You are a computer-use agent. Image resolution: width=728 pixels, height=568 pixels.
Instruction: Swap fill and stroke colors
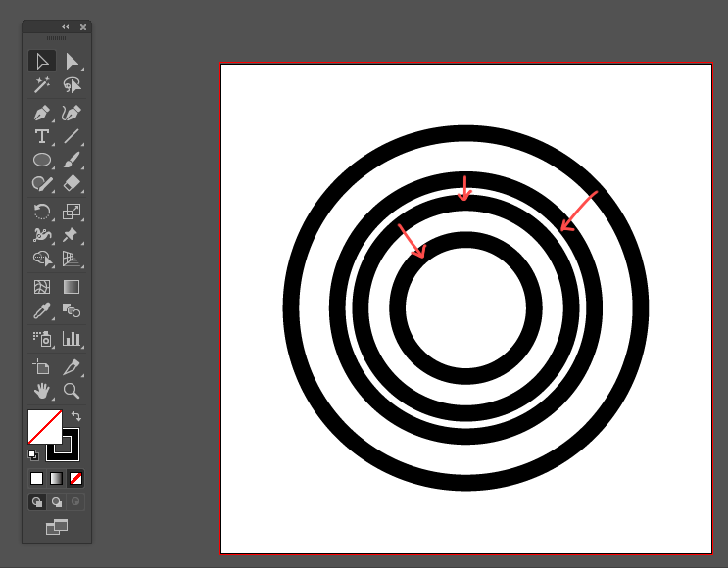[x=76, y=416]
